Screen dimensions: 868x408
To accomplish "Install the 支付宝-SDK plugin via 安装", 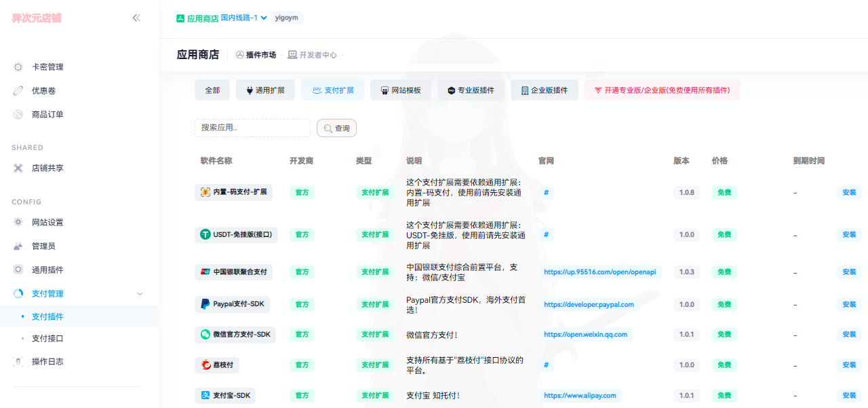I will 849,394.
